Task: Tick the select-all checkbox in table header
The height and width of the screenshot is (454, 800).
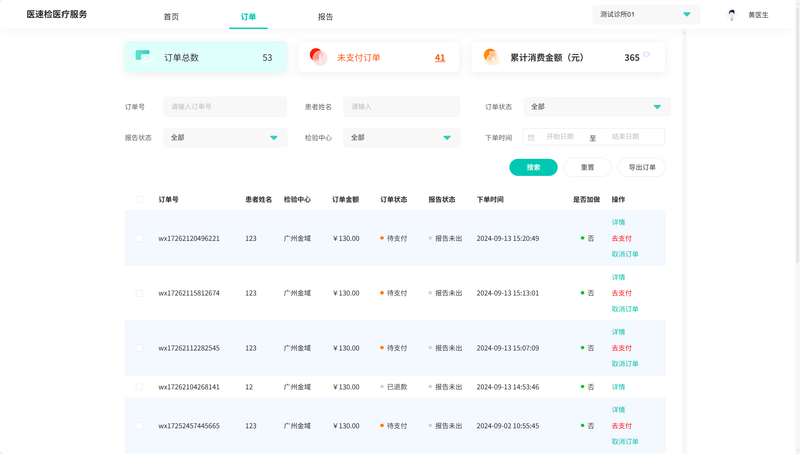Action: coord(139,200)
